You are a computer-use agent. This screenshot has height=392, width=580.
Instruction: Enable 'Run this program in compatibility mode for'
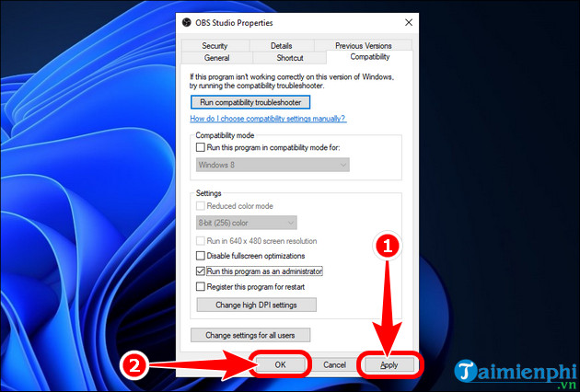(x=200, y=147)
